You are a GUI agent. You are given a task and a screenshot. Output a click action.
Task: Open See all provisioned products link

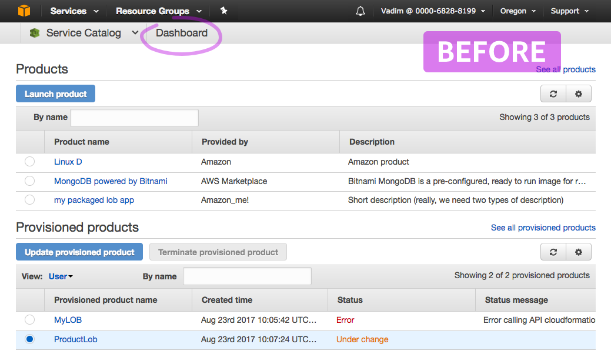click(543, 228)
